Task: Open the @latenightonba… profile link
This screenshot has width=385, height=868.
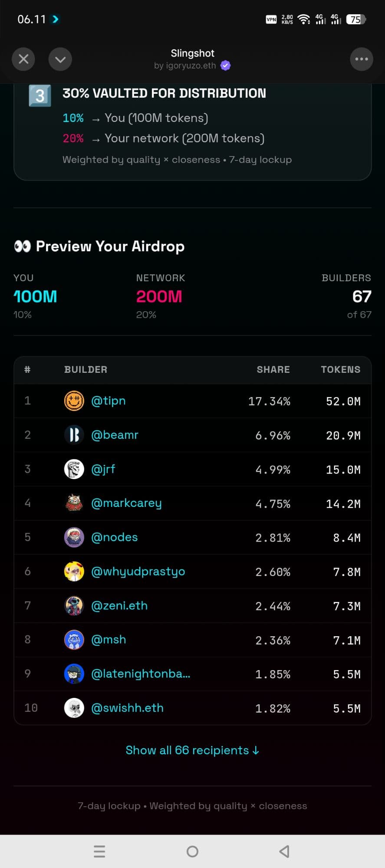Action: coord(141,674)
